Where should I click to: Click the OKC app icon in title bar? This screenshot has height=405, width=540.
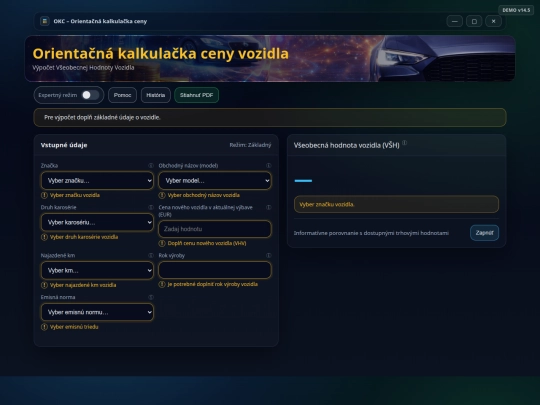[44, 21]
